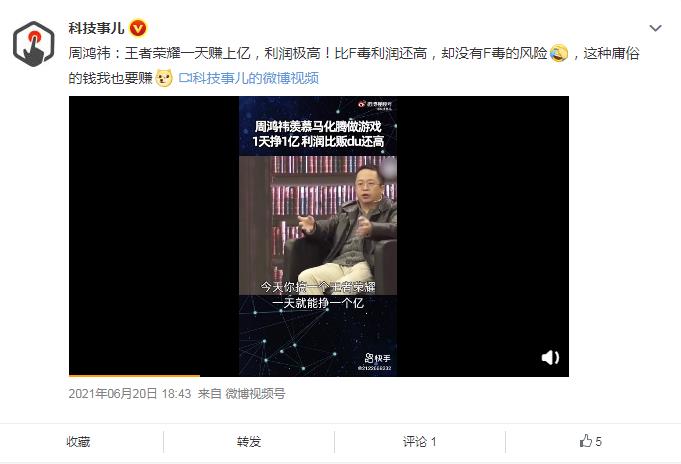Mute the video with speaker icon
Screen dimensions: 681x464
click(550, 357)
